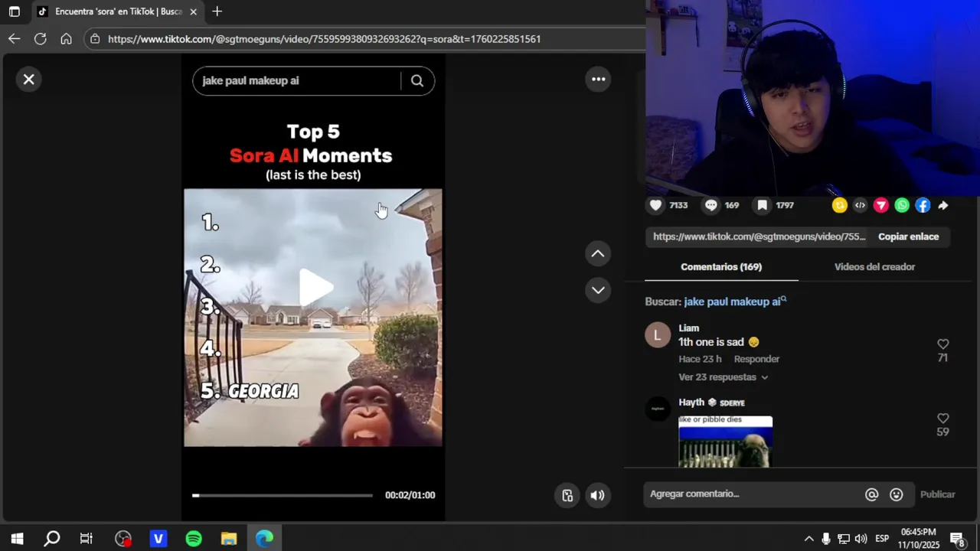The width and height of the screenshot is (980, 551).
Task: Open Task View on the taskbar
Action: 86,539
